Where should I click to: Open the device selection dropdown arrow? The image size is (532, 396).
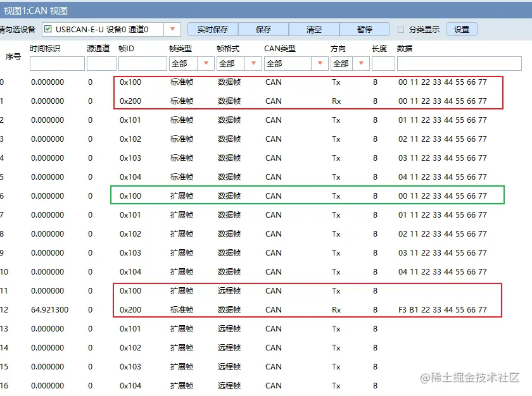pyautogui.click(x=172, y=29)
